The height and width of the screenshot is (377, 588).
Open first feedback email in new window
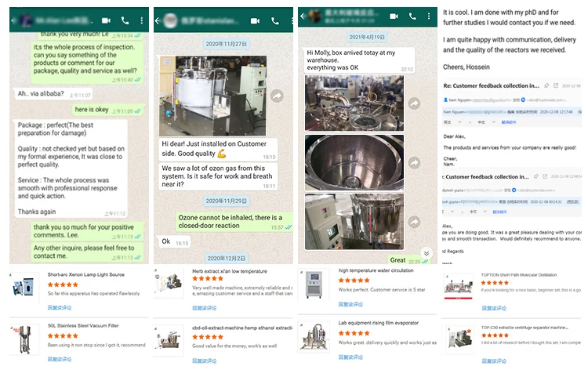556,85
